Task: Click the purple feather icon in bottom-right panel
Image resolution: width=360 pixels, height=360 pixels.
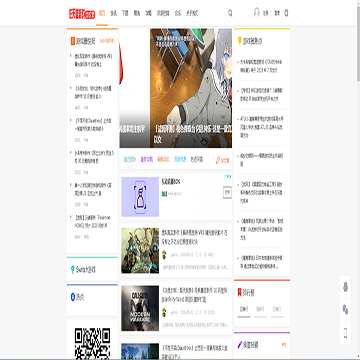Action: click(x=239, y=345)
